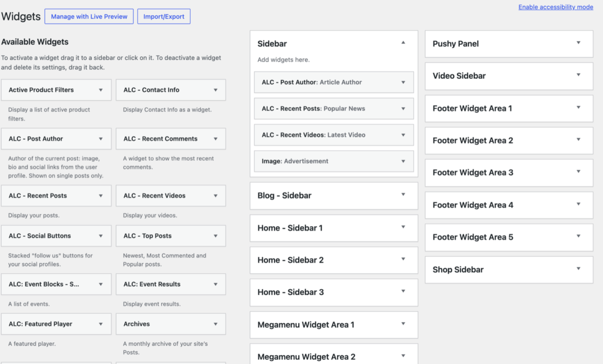Click the Megamenu Widget Area 1 heading
603x364 pixels.
(x=306, y=325)
